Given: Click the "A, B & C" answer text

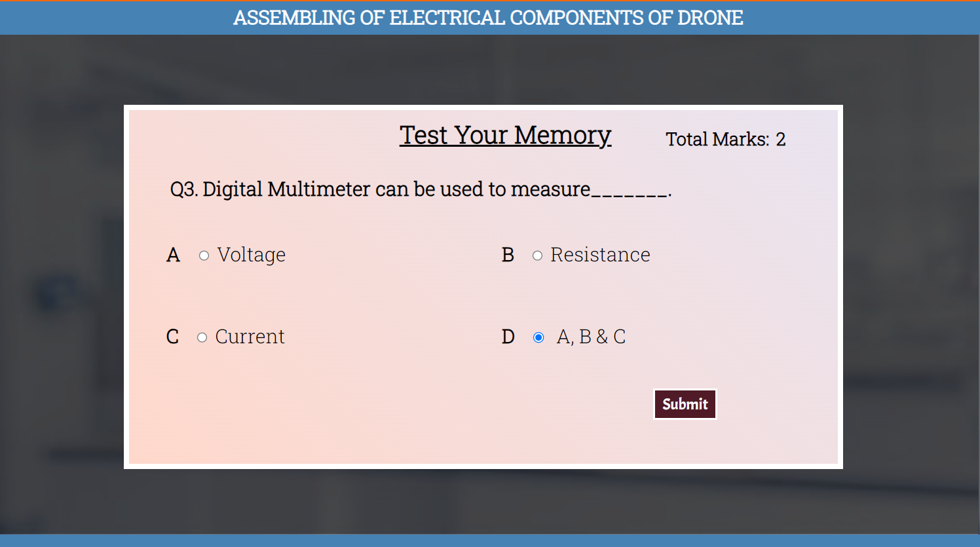Looking at the screenshot, I should point(591,337).
